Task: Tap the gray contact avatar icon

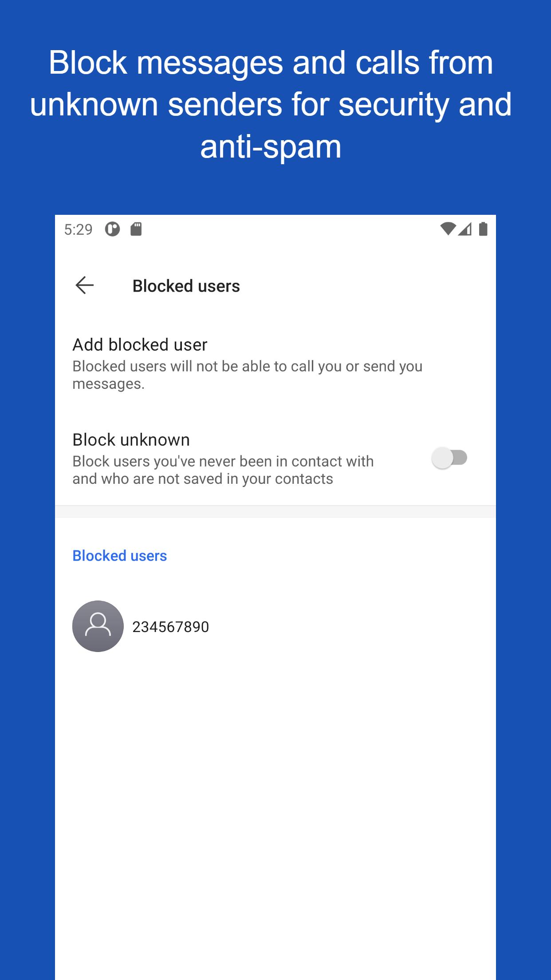Action: [98, 626]
